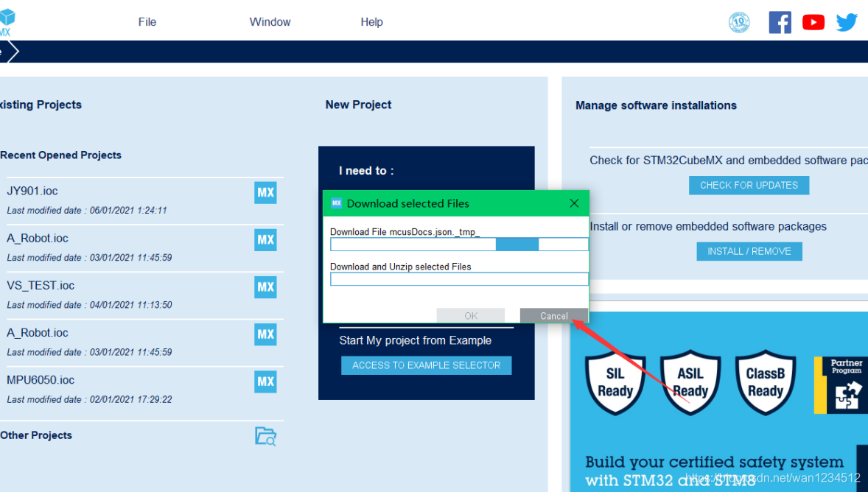Open the YouTube icon in the header

click(x=813, y=22)
